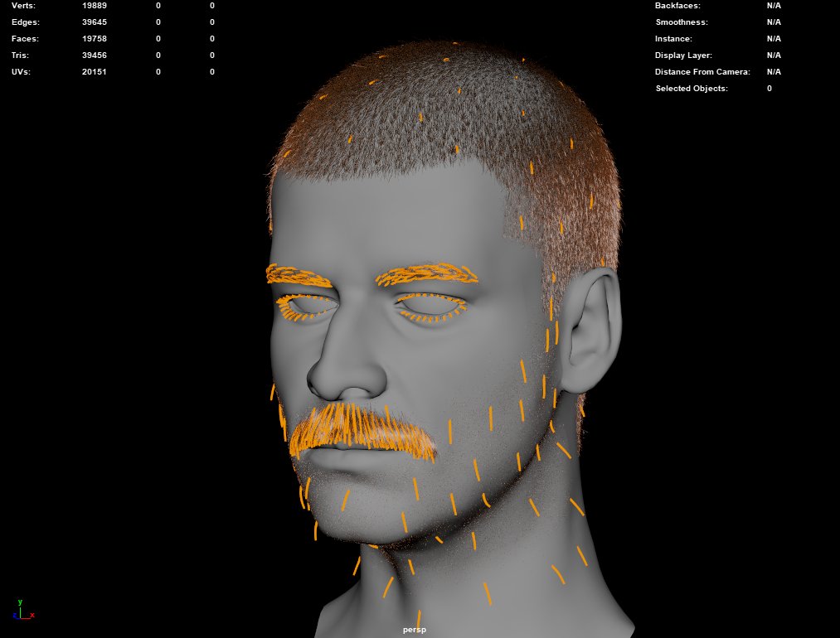This screenshot has width=840, height=638.
Task: Click the Distance From Camera: label
Action: tap(702, 72)
